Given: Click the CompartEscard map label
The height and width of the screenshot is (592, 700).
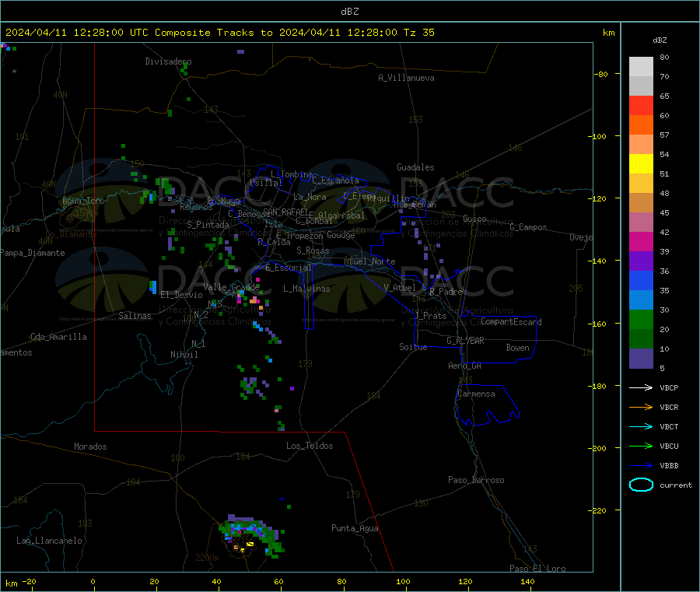Looking at the screenshot, I should pyautogui.click(x=511, y=321).
